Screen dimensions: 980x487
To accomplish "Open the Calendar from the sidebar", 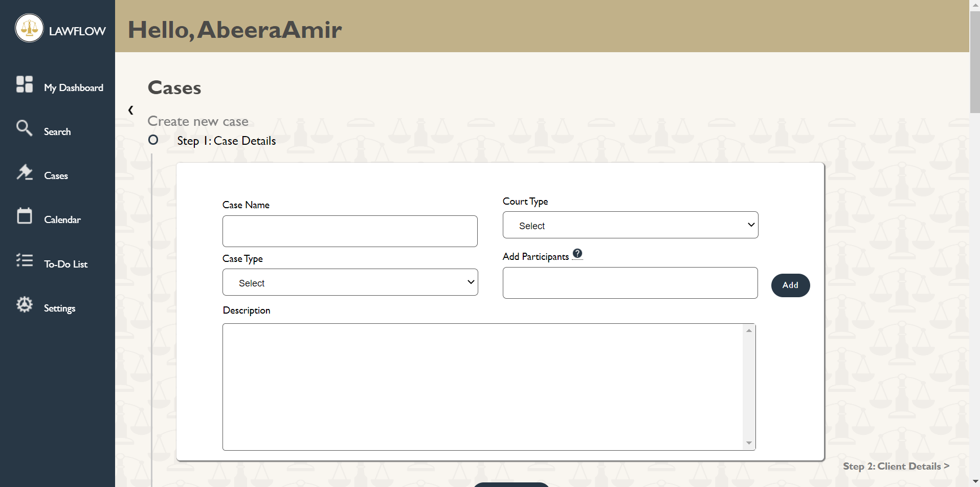I will click(x=25, y=216).
